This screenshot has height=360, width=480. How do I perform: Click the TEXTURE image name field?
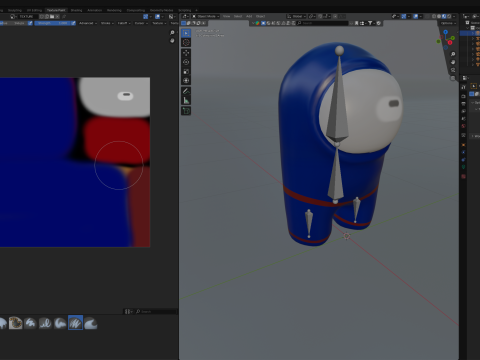point(28,16)
